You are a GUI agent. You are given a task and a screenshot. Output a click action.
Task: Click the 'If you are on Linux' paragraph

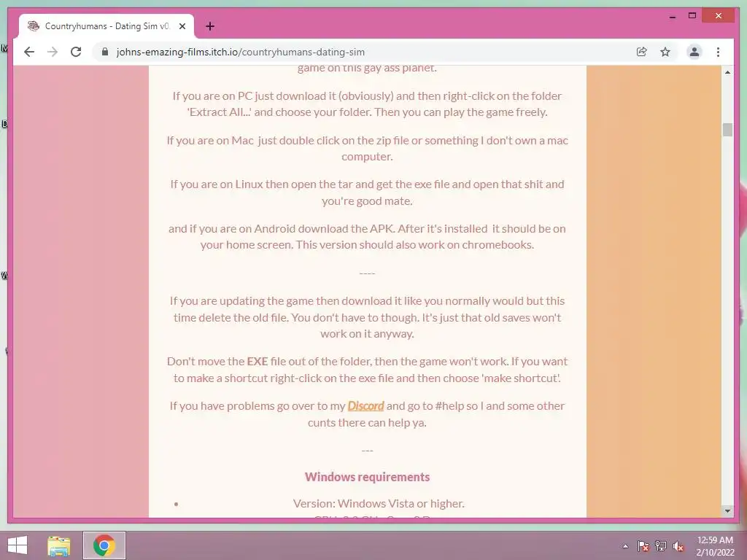click(367, 192)
